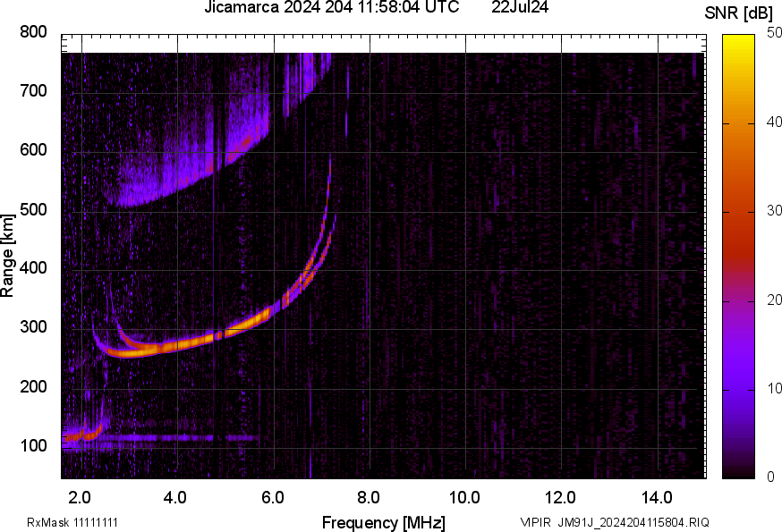Select the 500 range tick label
The width and height of the screenshot is (782, 532).
(33, 210)
